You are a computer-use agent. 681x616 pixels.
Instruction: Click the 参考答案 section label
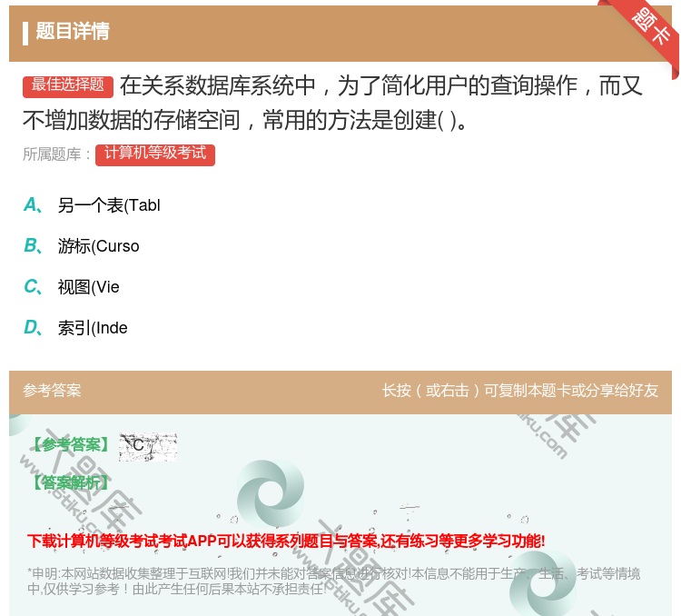pyautogui.click(x=52, y=391)
